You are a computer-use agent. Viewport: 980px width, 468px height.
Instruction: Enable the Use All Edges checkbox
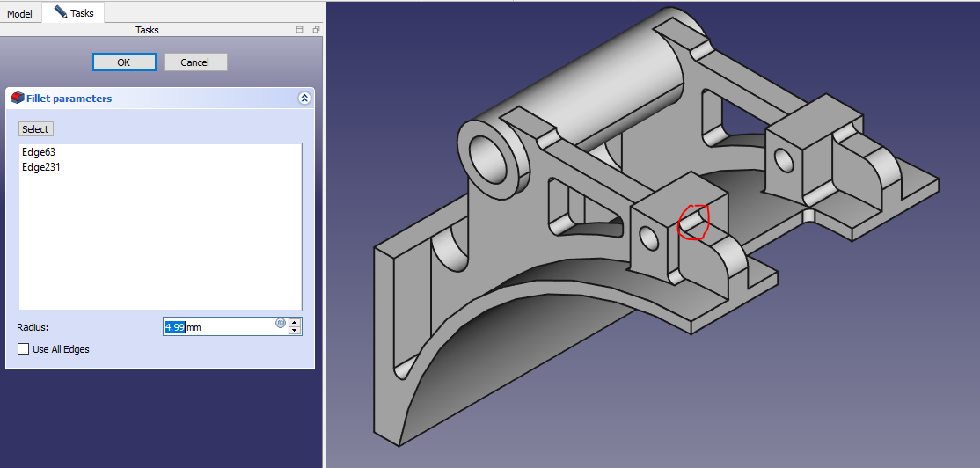click(24, 349)
